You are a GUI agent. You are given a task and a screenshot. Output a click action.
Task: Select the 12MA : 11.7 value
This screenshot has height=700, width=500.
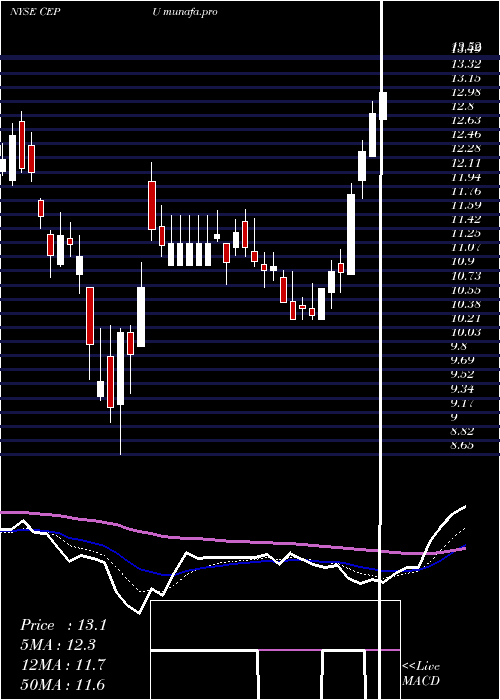point(63,665)
